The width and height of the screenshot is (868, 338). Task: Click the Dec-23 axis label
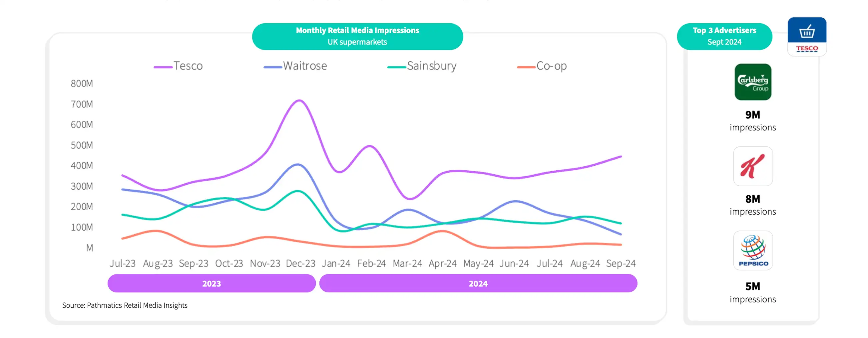(x=300, y=263)
